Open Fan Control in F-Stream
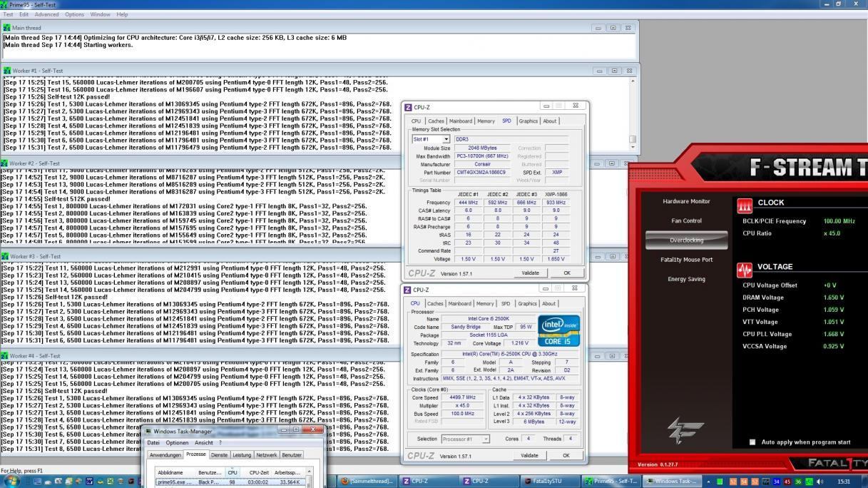 click(x=686, y=220)
